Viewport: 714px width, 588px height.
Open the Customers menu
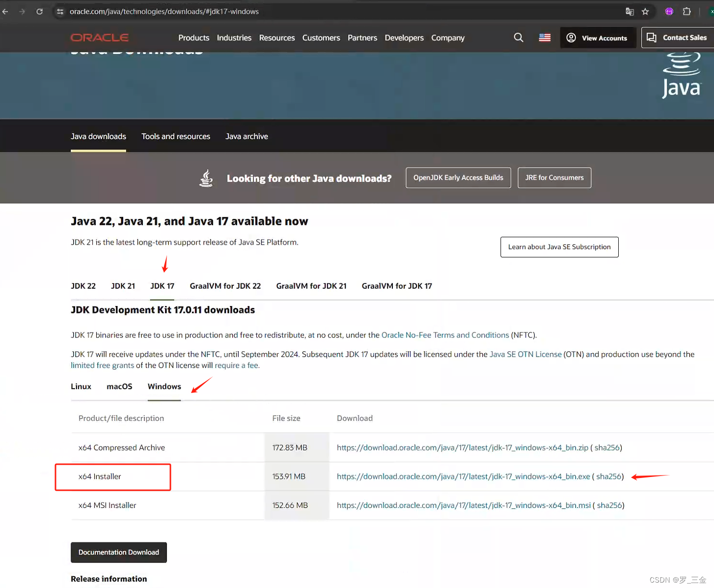point(321,38)
